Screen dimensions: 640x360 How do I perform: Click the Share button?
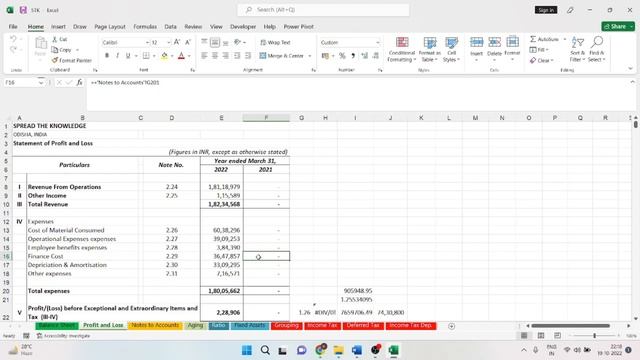[x=618, y=26]
